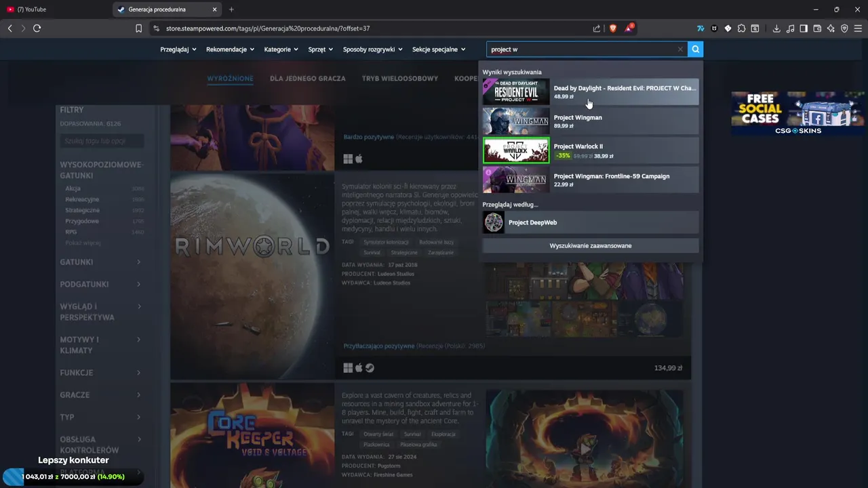
Task: Expand the Podgatunki filter section
Action: pyautogui.click(x=100, y=284)
